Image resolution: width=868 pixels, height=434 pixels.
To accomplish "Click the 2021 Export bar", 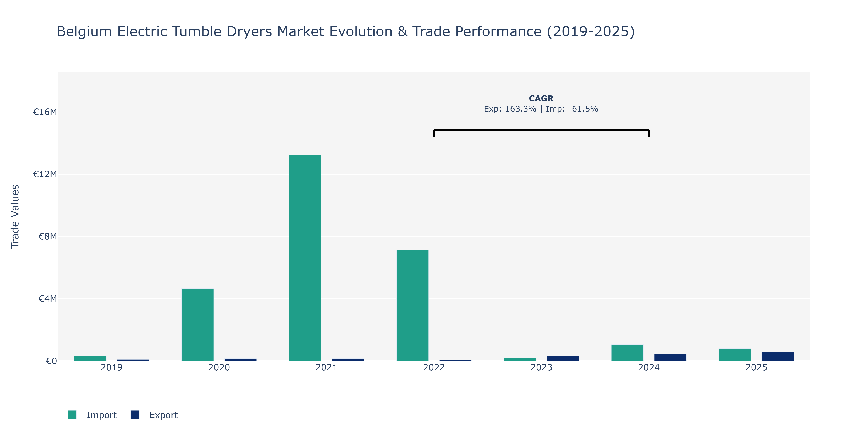I will [348, 360].
